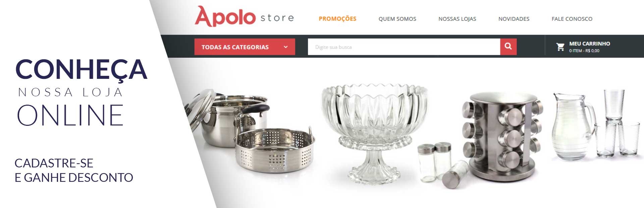Click the 0 item - R$ 0,00 cart total
The height and width of the screenshot is (208, 644).
(x=584, y=51)
